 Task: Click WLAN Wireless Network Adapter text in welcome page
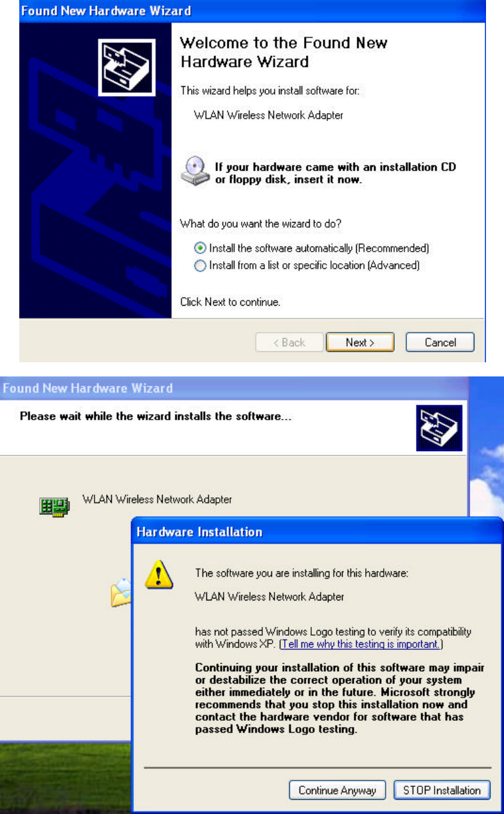click(268, 116)
